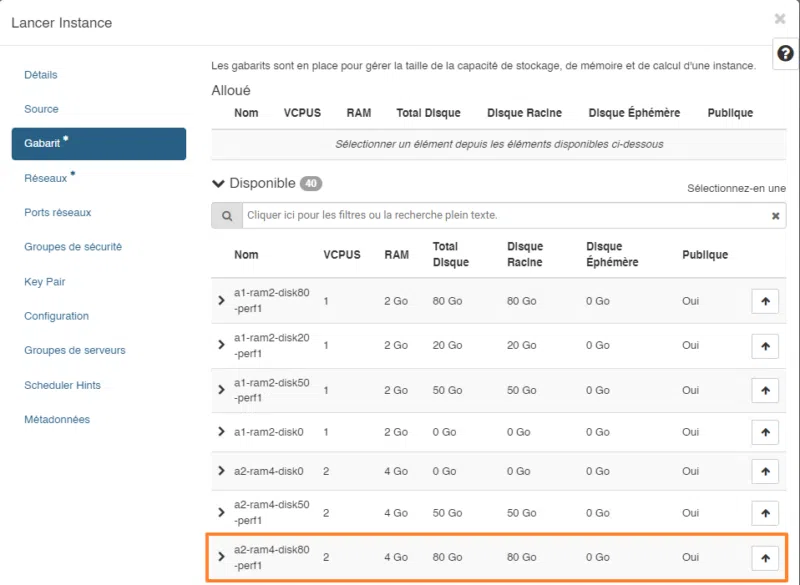800x585 pixels.
Task: Allocate flavor a1-ram2-disk50-perf1 with up arrow
Action: pos(764,390)
